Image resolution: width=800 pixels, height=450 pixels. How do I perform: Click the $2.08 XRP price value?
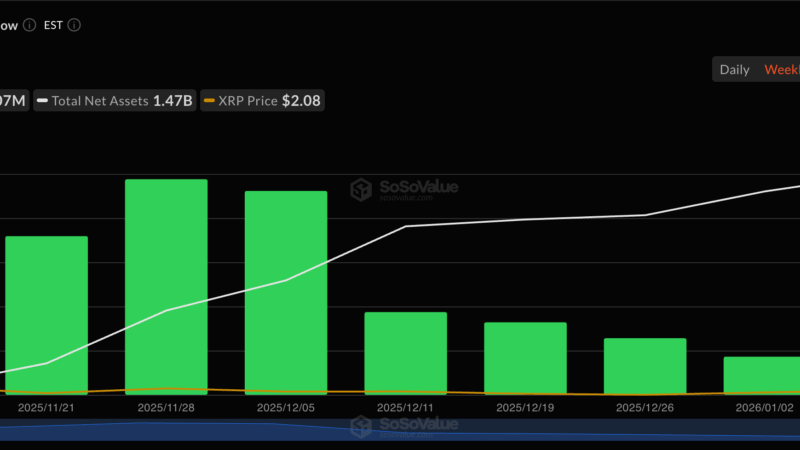[301, 101]
